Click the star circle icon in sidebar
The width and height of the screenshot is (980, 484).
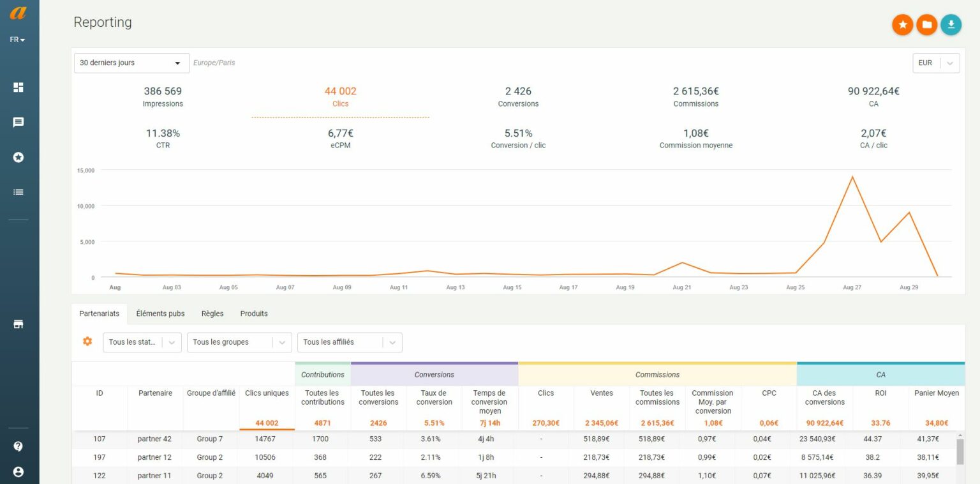pyautogui.click(x=19, y=157)
